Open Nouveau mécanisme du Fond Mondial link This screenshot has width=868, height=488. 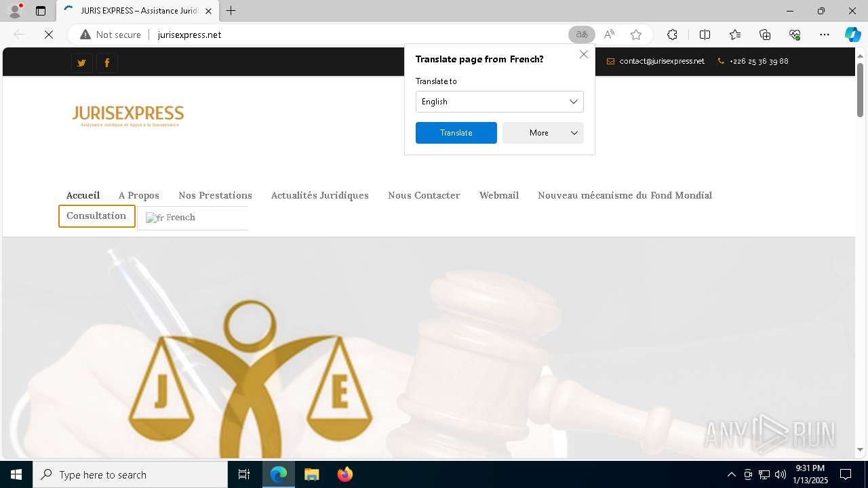coord(625,195)
